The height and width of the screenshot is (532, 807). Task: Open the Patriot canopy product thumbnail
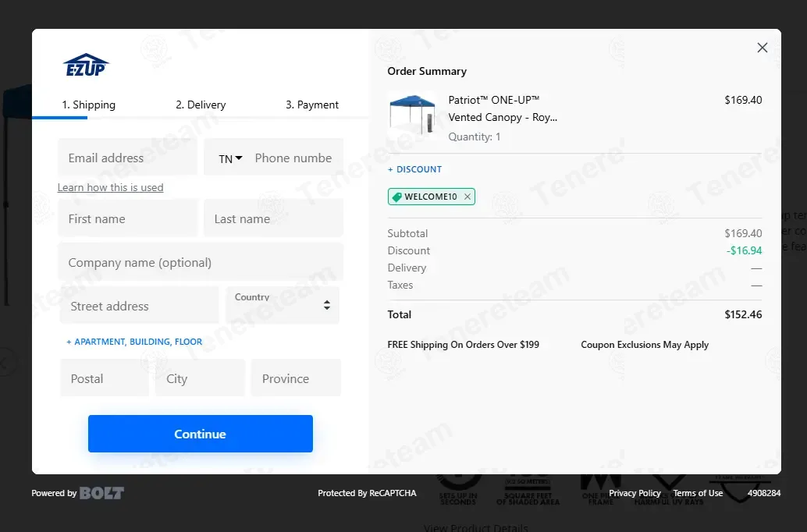point(412,115)
